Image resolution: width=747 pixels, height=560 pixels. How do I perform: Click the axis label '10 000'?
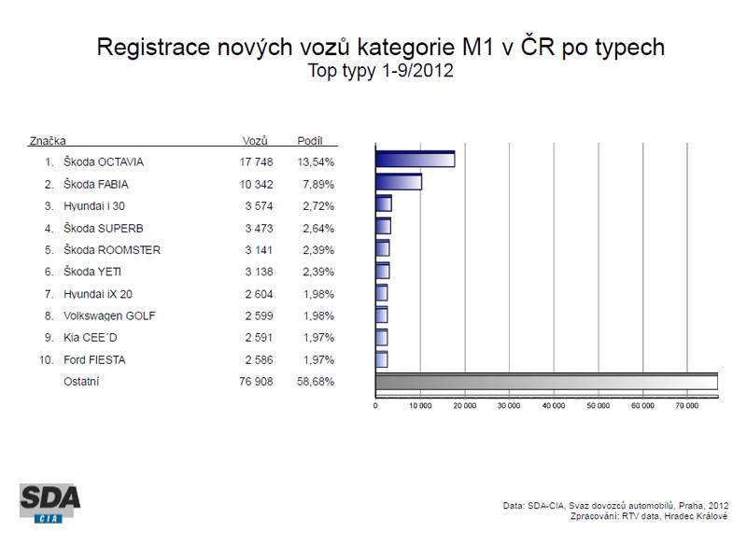(420, 406)
